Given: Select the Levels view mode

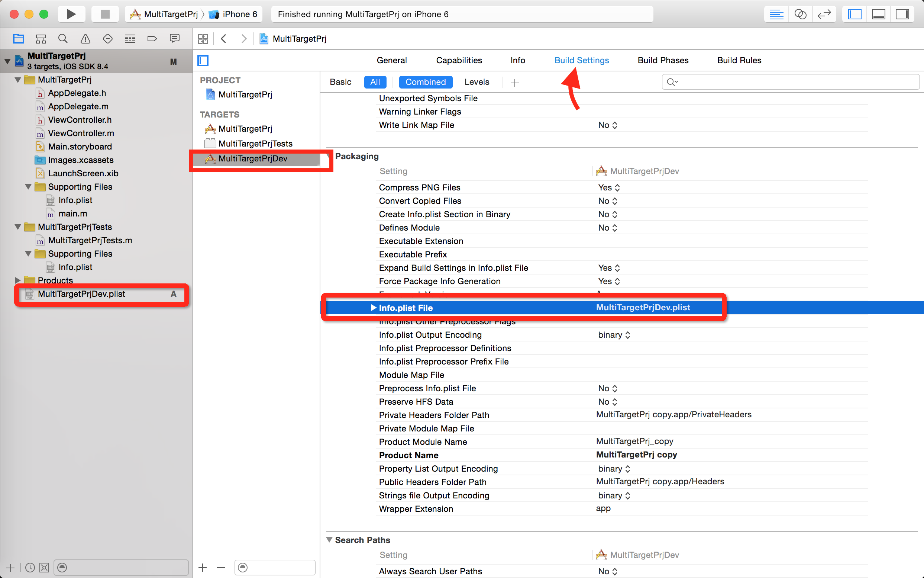Looking at the screenshot, I should pos(477,82).
